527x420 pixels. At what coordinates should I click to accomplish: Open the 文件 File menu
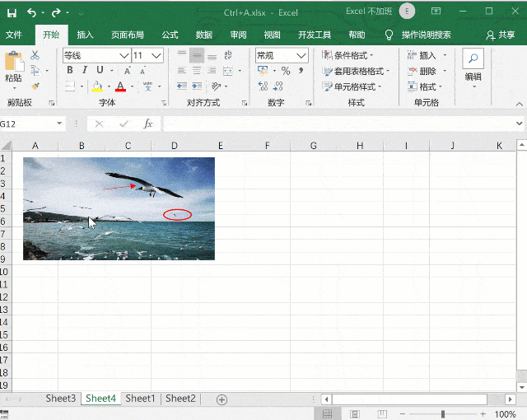click(x=14, y=35)
